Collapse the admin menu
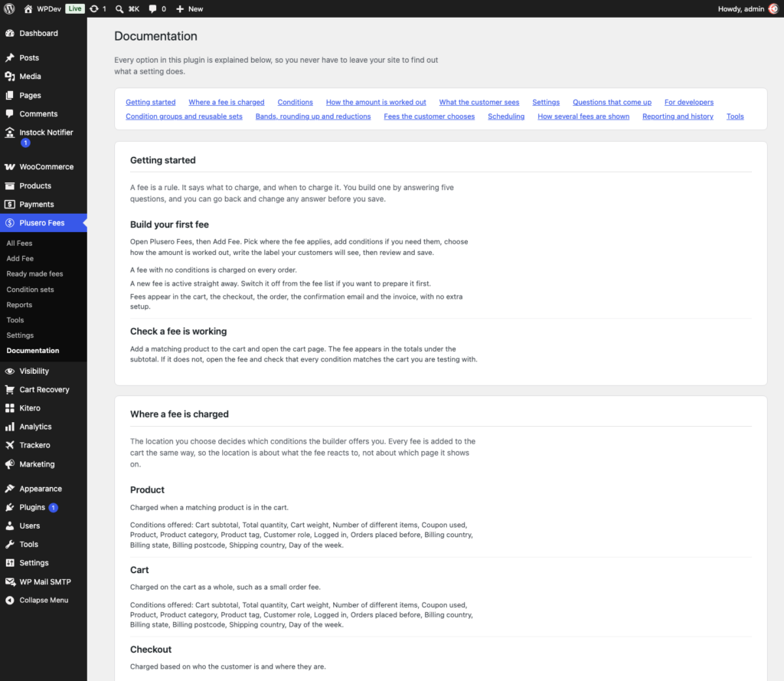 pos(44,600)
